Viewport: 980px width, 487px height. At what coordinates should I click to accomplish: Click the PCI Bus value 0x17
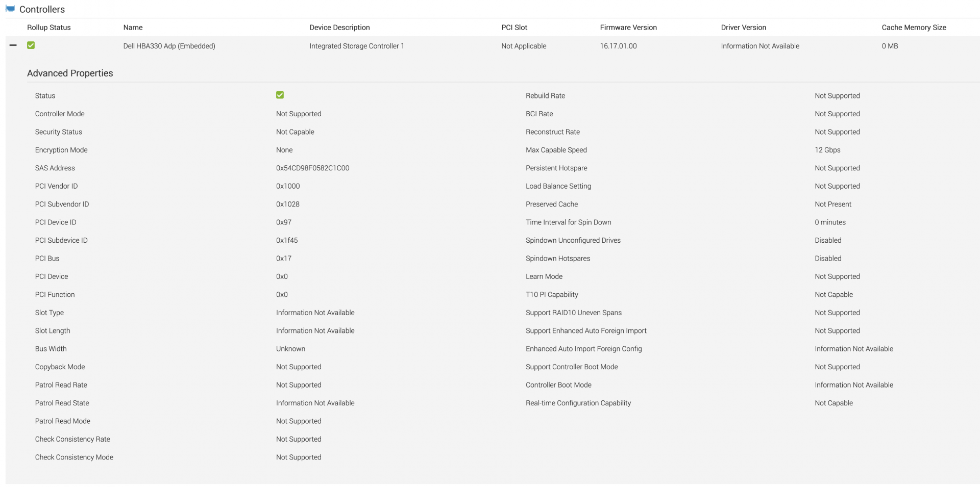tap(284, 259)
